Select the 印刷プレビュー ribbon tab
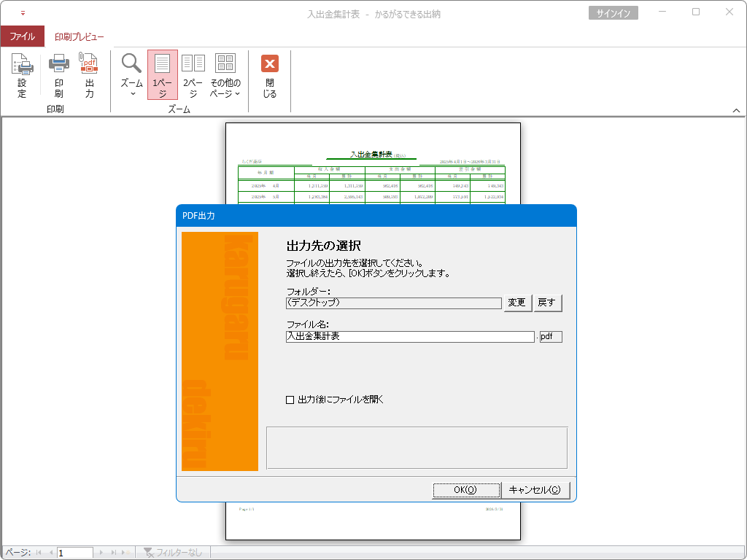This screenshot has width=747, height=560. (80, 36)
